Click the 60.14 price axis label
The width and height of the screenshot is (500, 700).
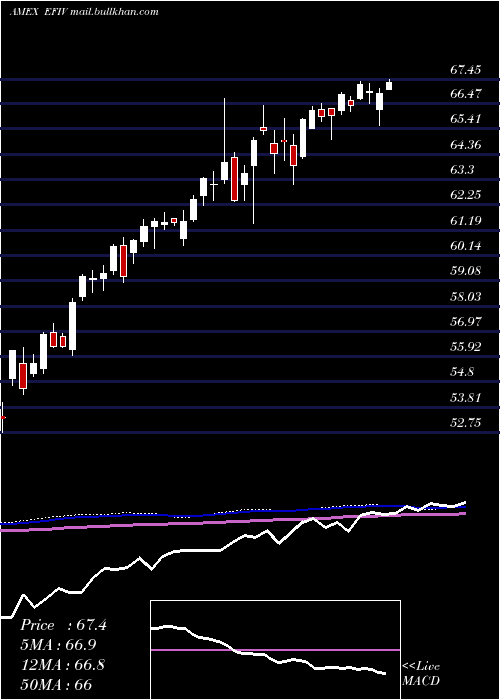(466, 245)
